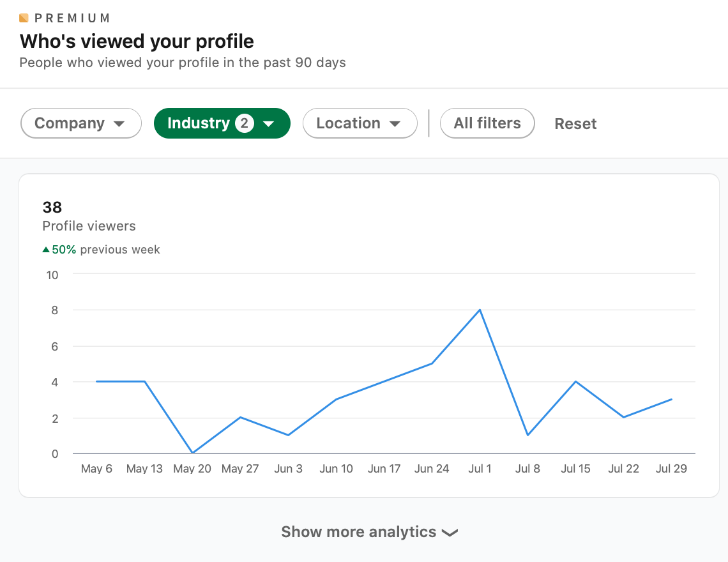This screenshot has height=562, width=728.
Task: Click the Jul 8 dip on the line
Action: click(527, 435)
